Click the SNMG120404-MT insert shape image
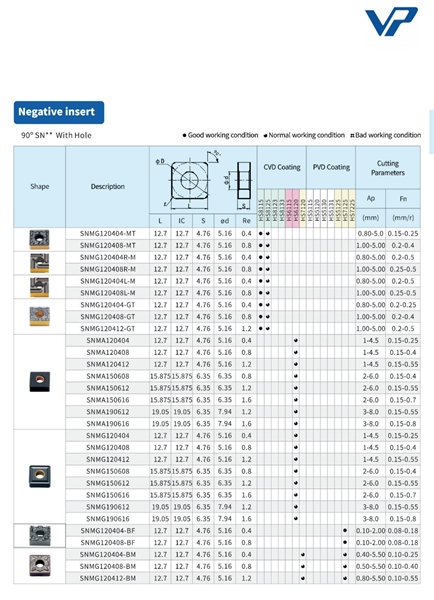Viewport: 434px width, 600px height. coord(39,240)
